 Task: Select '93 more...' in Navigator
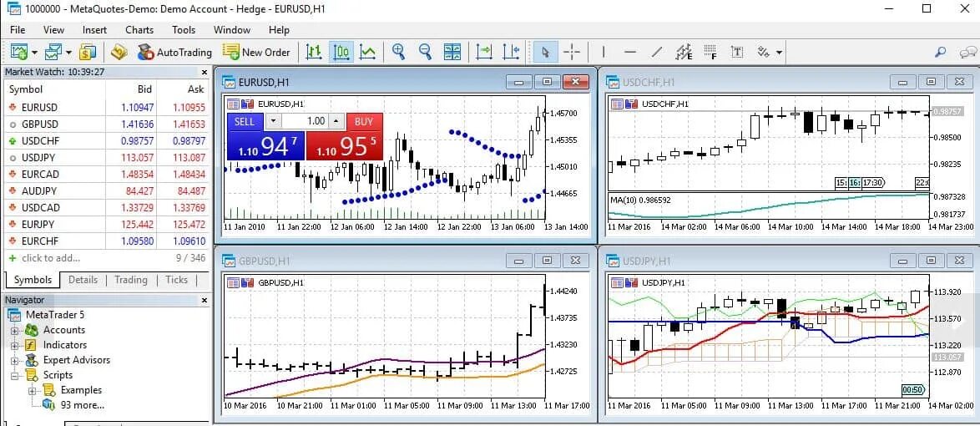point(83,405)
